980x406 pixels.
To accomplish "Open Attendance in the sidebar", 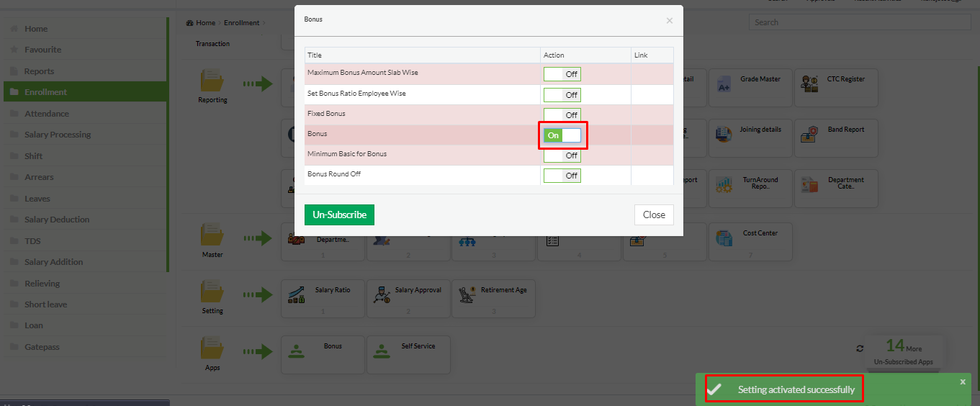I will click(85, 114).
